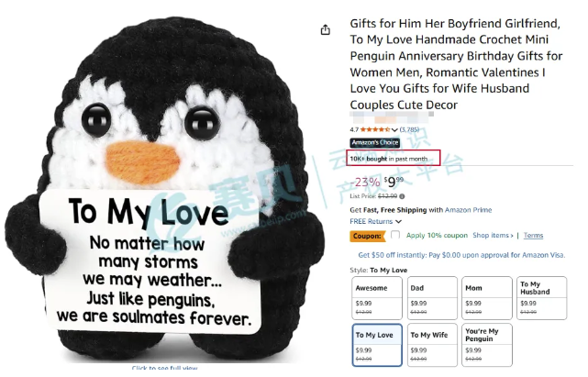Viewport: 588px width, 377px height.
Task: Select the To My Love style
Action: click(x=377, y=345)
